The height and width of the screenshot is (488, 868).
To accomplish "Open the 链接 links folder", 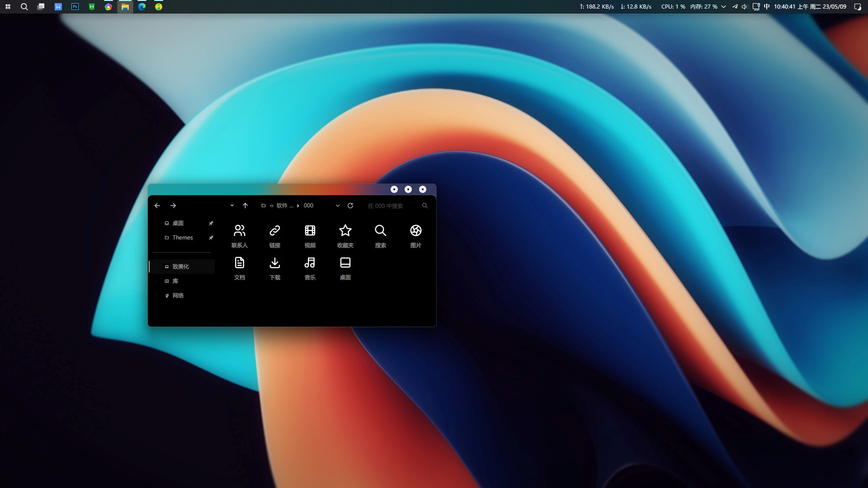I will [x=274, y=235].
